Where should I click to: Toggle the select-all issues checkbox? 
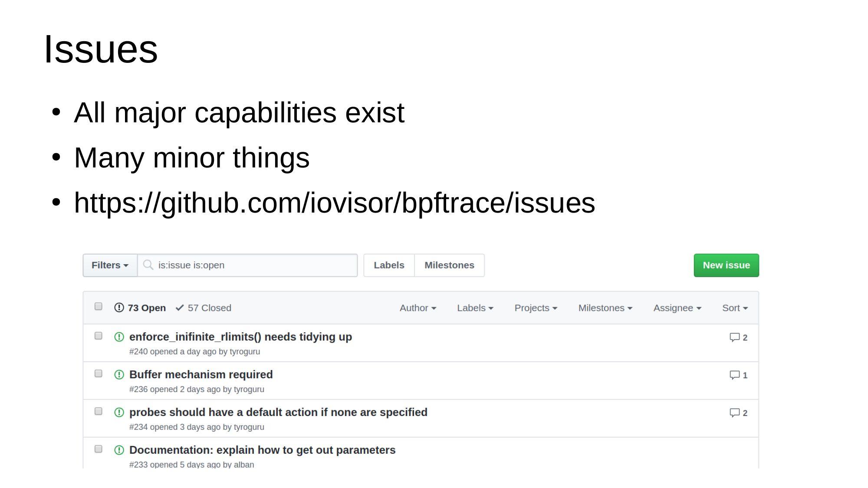click(x=99, y=307)
